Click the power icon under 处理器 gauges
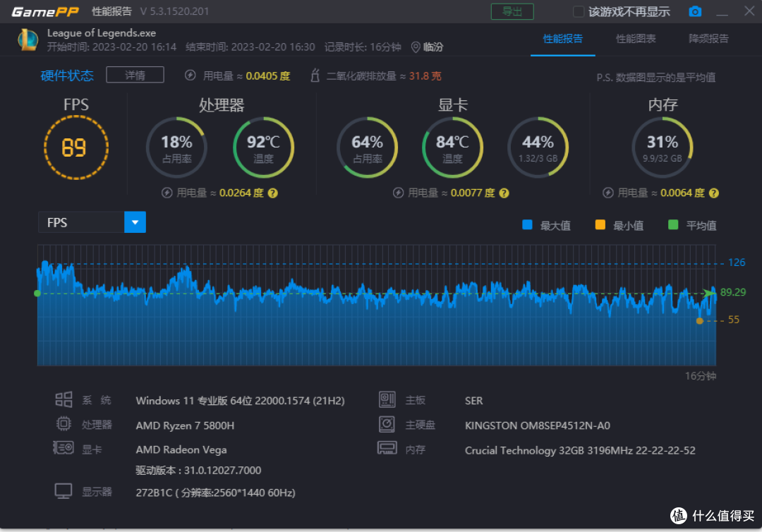The image size is (762, 532). tap(167, 193)
